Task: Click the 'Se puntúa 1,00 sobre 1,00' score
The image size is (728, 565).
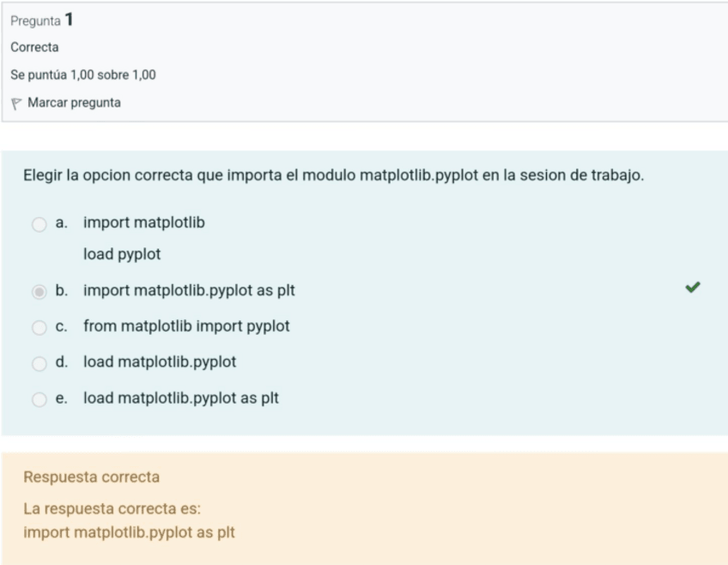Action: [83, 75]
